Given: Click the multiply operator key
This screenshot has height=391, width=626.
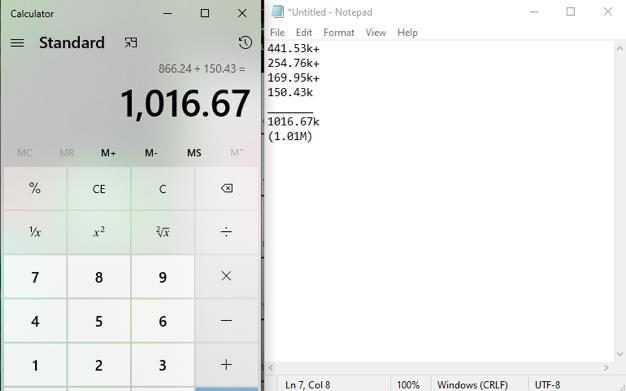Looking at the screenshot, I should click(x=226, y=276).
